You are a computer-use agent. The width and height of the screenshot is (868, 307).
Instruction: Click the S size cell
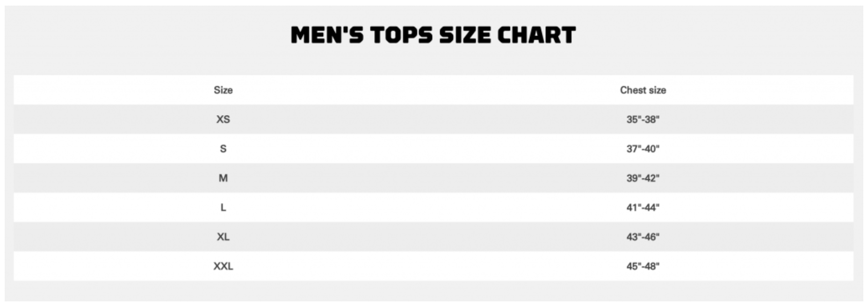click(223, 149)
